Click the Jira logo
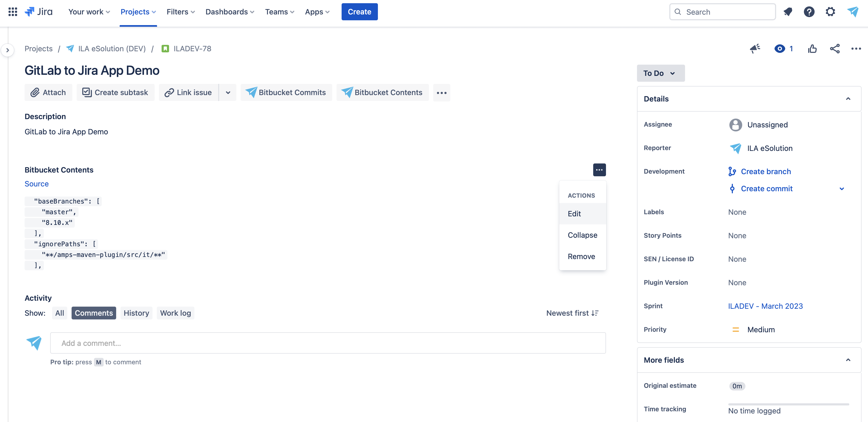This screenshot has width=868, height=422. [x=38, y=12]
